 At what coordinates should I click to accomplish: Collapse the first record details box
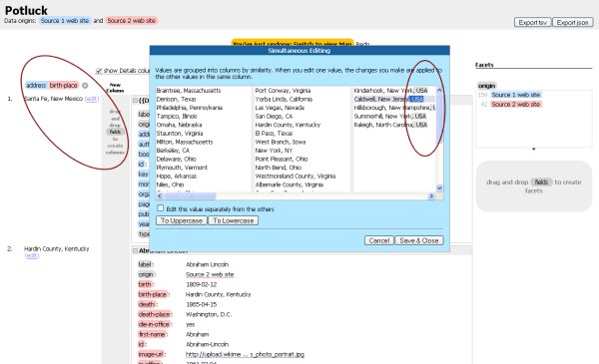coord(135,101)
